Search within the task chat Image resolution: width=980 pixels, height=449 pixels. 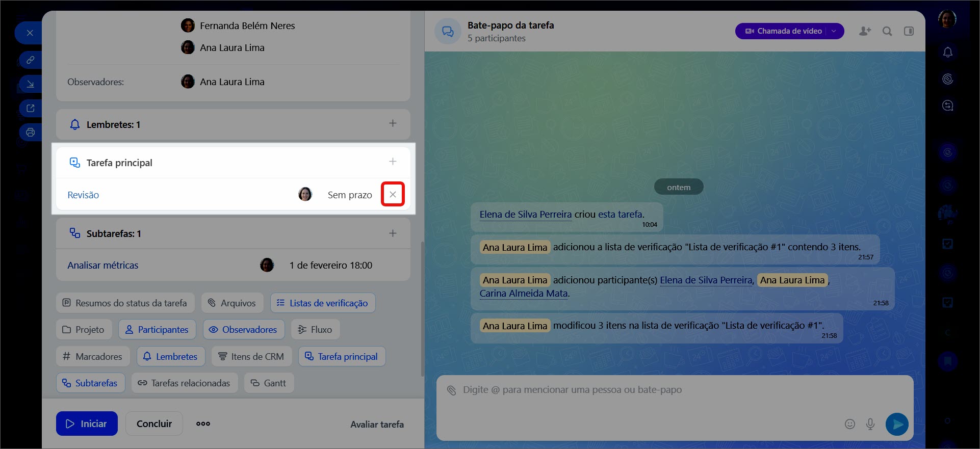tap(887, 31)
